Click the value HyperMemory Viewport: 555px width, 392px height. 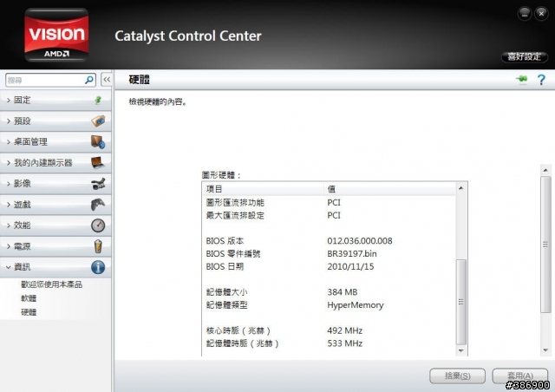[x=356, y=305]
